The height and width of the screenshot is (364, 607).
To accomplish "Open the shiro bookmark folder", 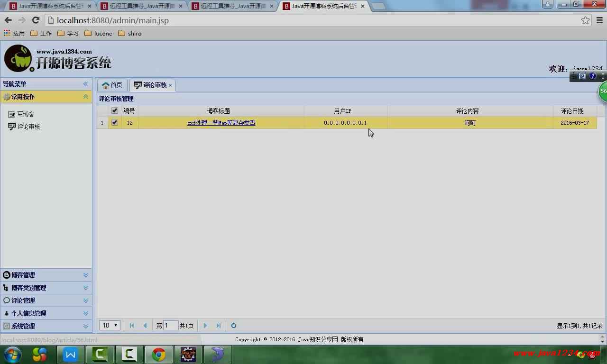I will click(130, 33).
